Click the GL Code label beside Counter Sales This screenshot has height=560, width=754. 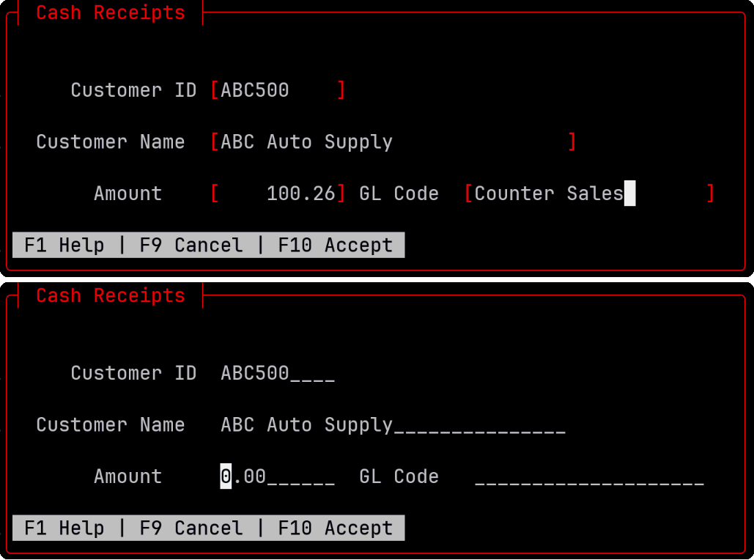coord(399,194)
